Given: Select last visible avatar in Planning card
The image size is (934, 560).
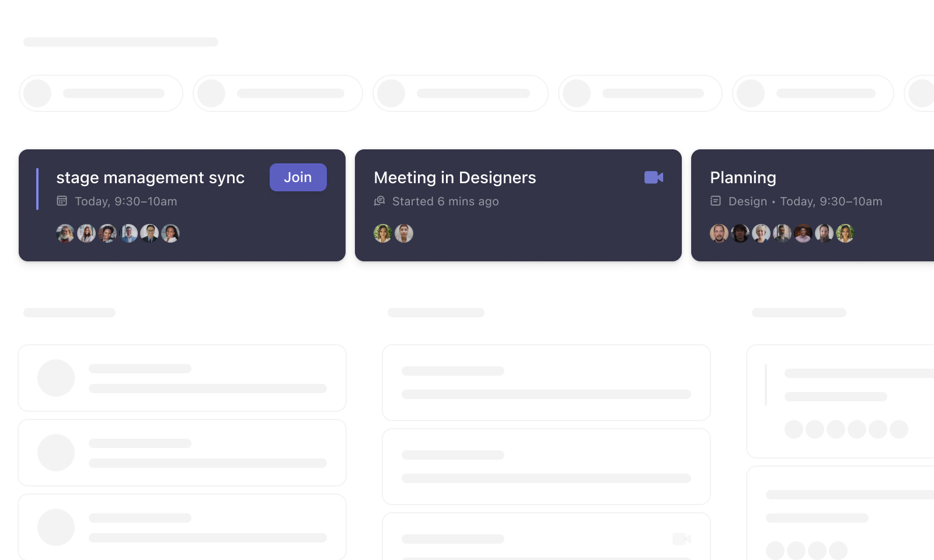Looking at the screenshot, I should click(x=845, y=233).
